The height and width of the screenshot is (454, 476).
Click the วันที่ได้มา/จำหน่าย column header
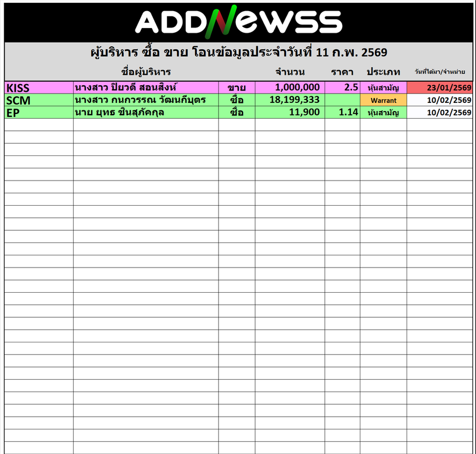pos(440,72)
